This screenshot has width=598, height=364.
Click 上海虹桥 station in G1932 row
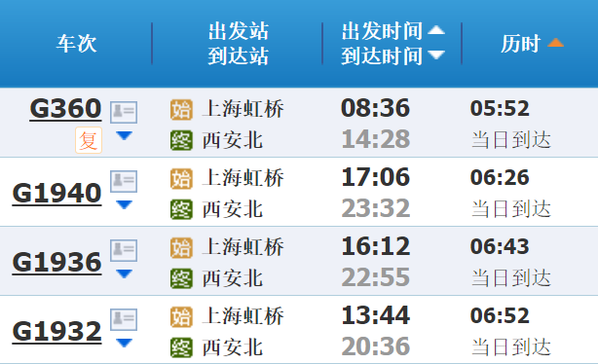coord(243,316)
